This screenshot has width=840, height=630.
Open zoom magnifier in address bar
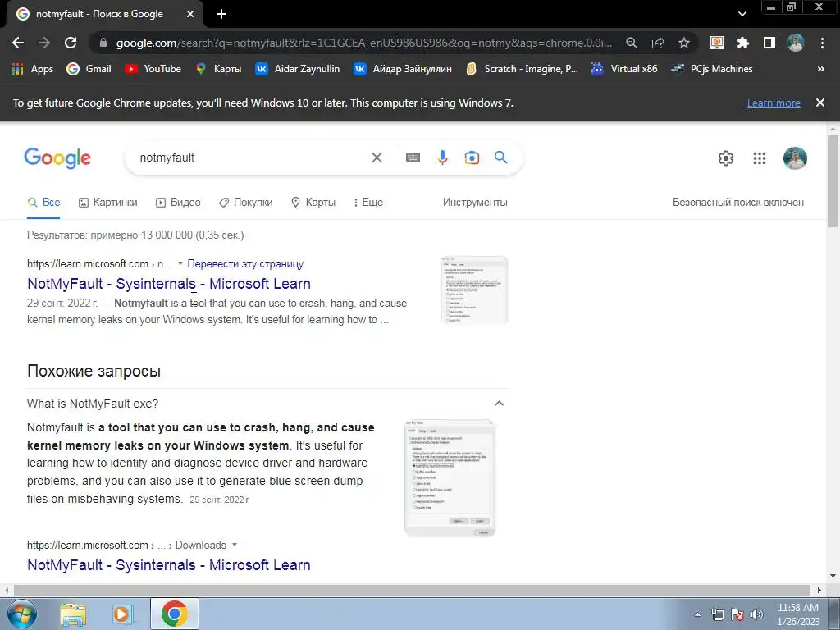(x=632, y=43)
